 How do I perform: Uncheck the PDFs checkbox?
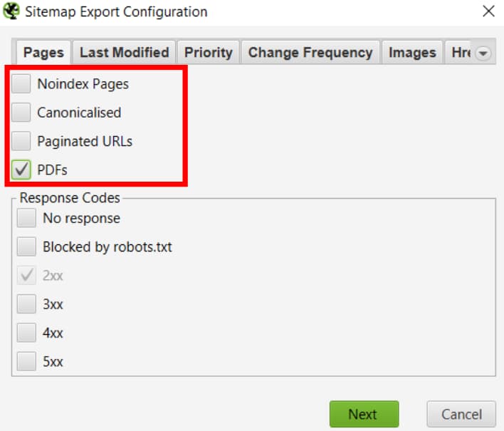point(21,170)
